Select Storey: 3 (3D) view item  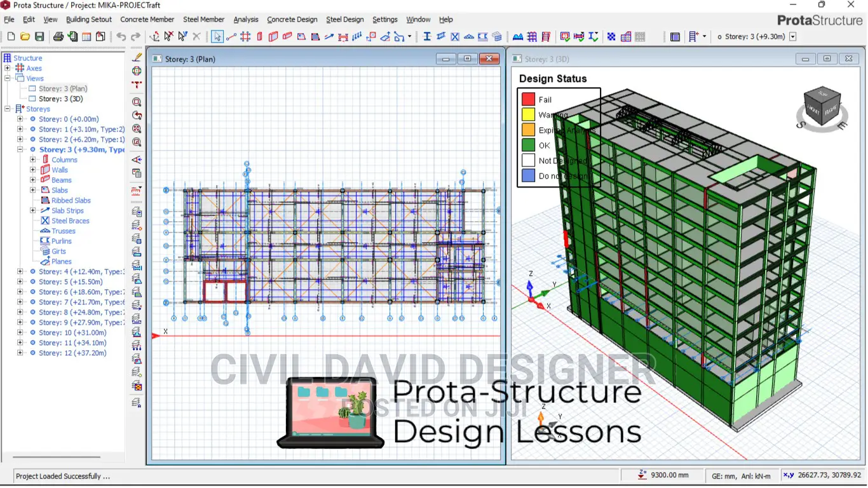[61, 98]
